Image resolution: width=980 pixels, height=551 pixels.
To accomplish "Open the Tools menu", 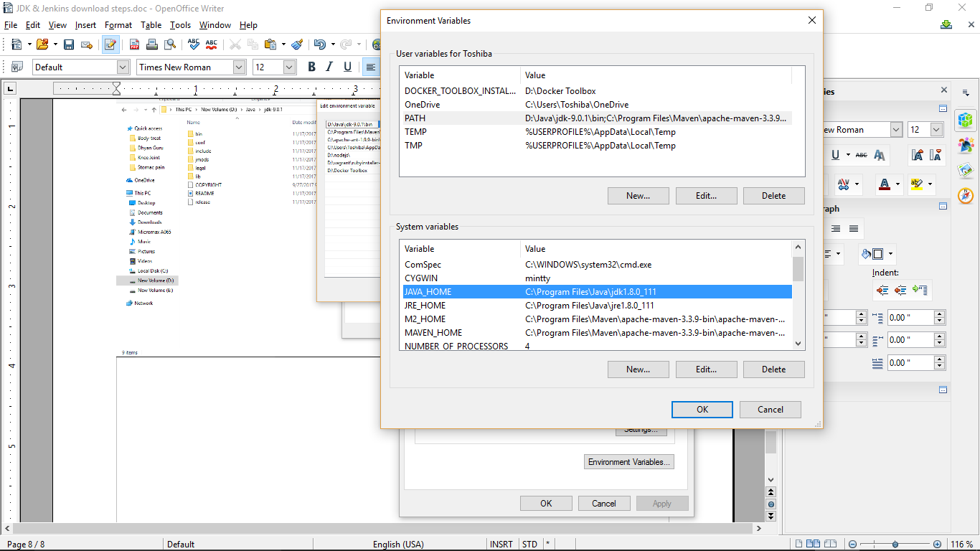I will (x=180, y=24).
